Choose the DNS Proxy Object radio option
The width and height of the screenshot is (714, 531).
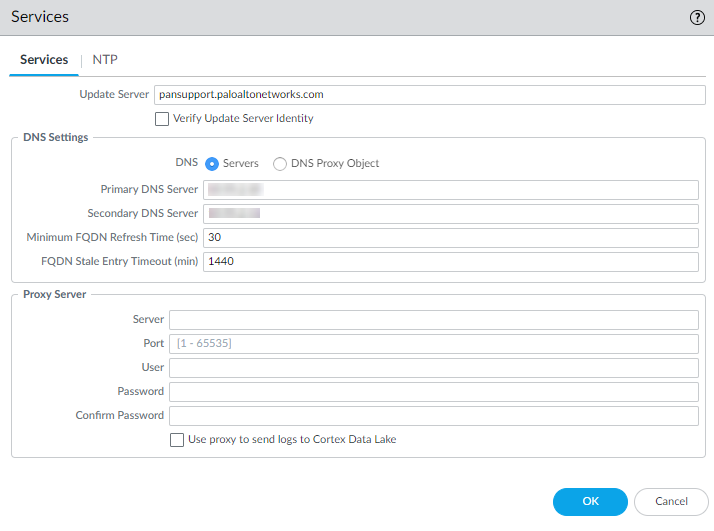[x=280, y=164]
